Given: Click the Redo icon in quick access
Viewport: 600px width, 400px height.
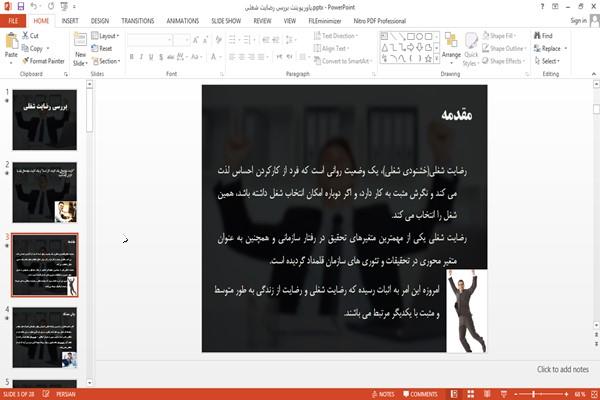Looking at the screenshot, I should tap(51, 7).
